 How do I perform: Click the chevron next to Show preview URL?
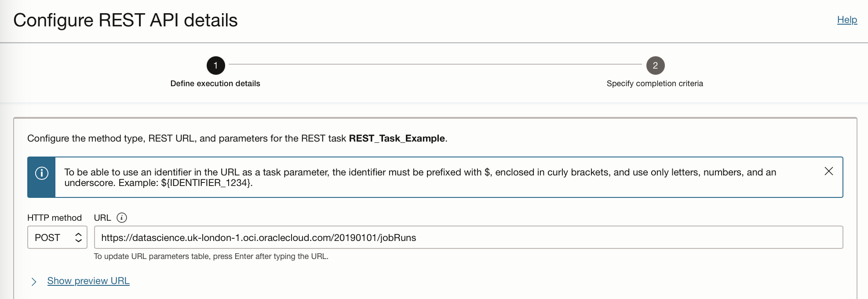pyautogui.click(x=34, y=281)
